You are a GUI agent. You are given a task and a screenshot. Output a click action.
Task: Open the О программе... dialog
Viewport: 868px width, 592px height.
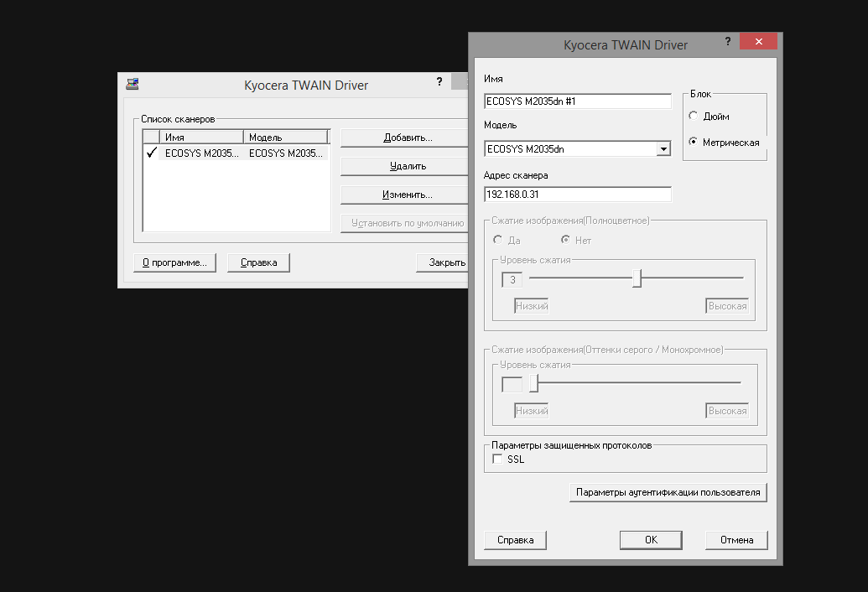pos(175,262)
